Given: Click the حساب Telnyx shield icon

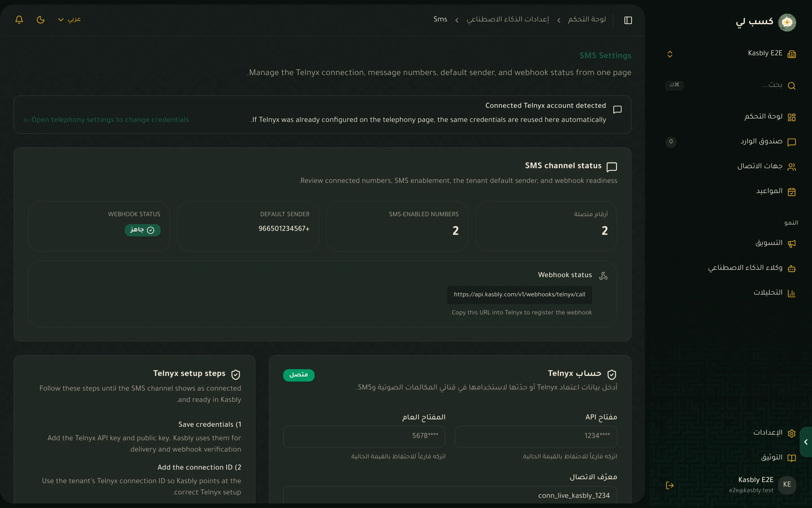Looking at the screenshot, I should point(612,374).
